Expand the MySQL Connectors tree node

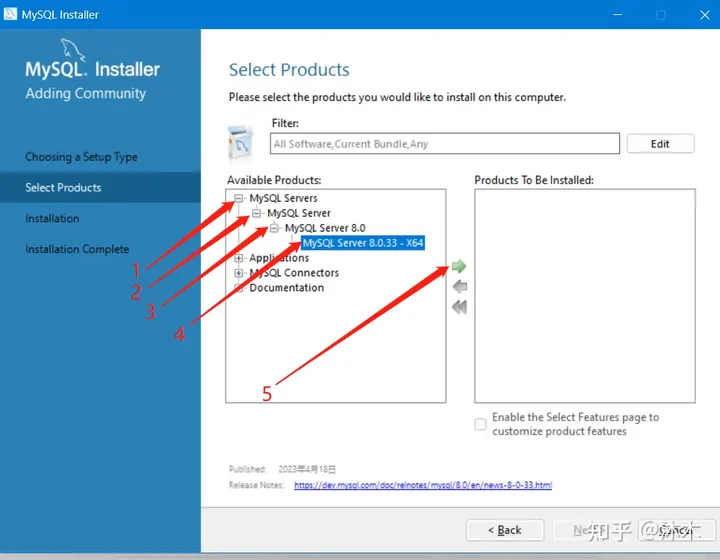pos(238,273)
